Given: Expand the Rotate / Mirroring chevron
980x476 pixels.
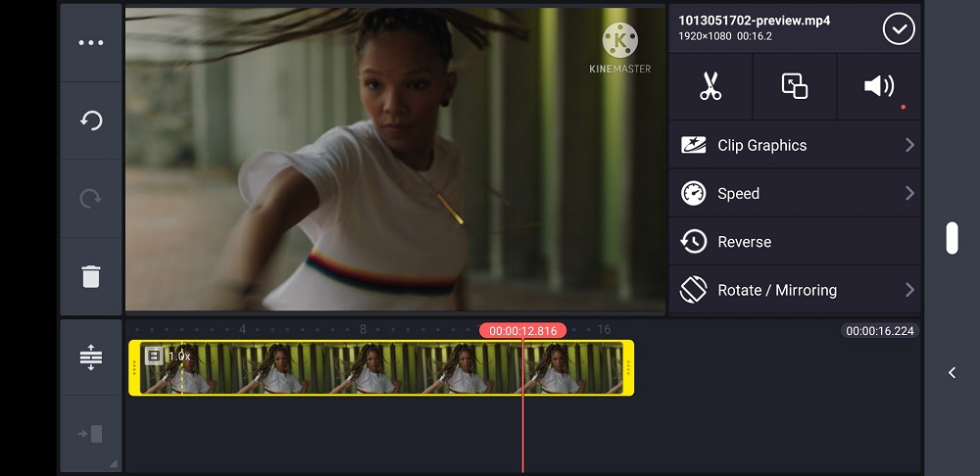Looking at the screenshot, I should click(x=909, y=290).
